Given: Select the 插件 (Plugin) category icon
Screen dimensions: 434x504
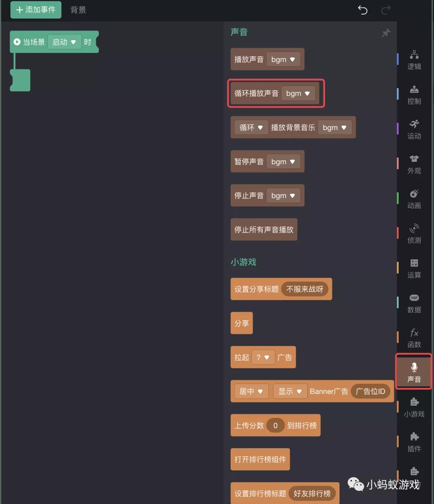Looking at the screenshot, I should tap(414, 442).
